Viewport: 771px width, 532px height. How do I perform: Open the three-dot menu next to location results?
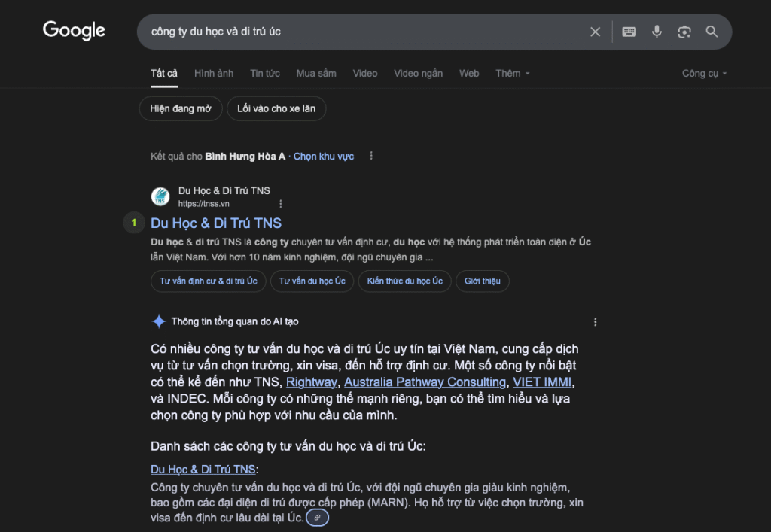coord(371,156)
